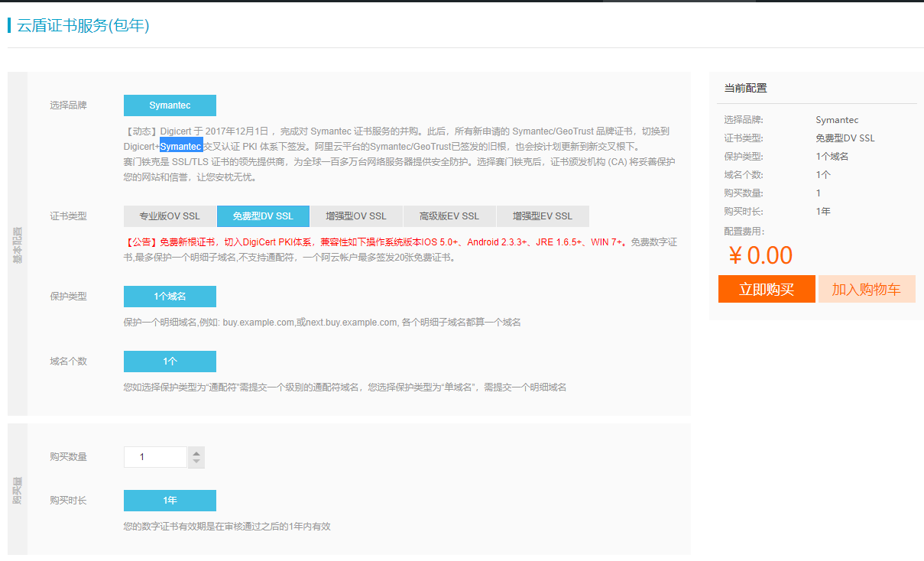
Task: Focus the 购买数量 quantity input field
Action: (155, 457)
